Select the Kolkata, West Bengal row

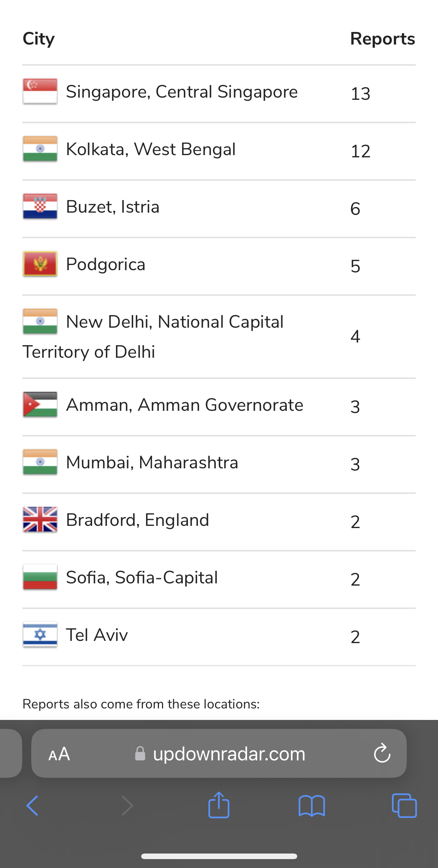pyautogui.click(x=219, y=151)
